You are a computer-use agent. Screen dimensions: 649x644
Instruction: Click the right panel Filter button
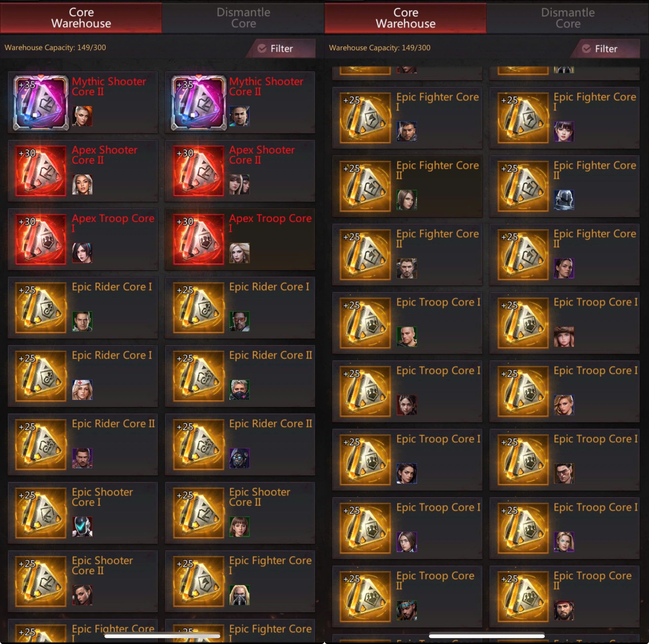pyautogui.click(x=605, y=49)
